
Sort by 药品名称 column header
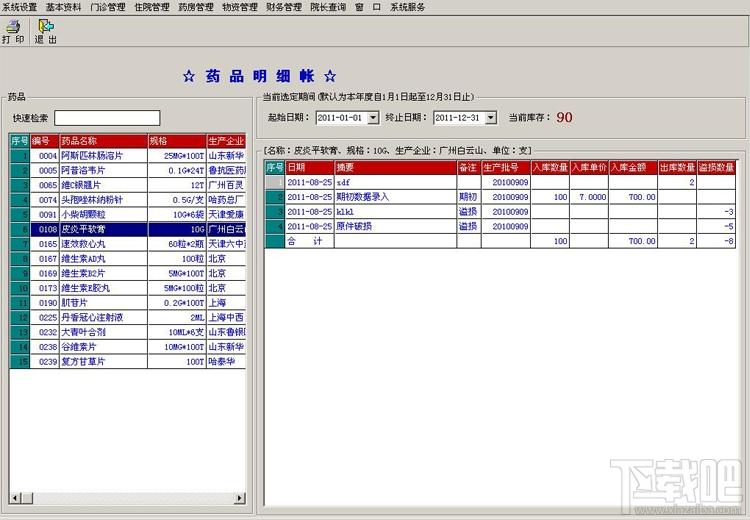click(103, 141)
